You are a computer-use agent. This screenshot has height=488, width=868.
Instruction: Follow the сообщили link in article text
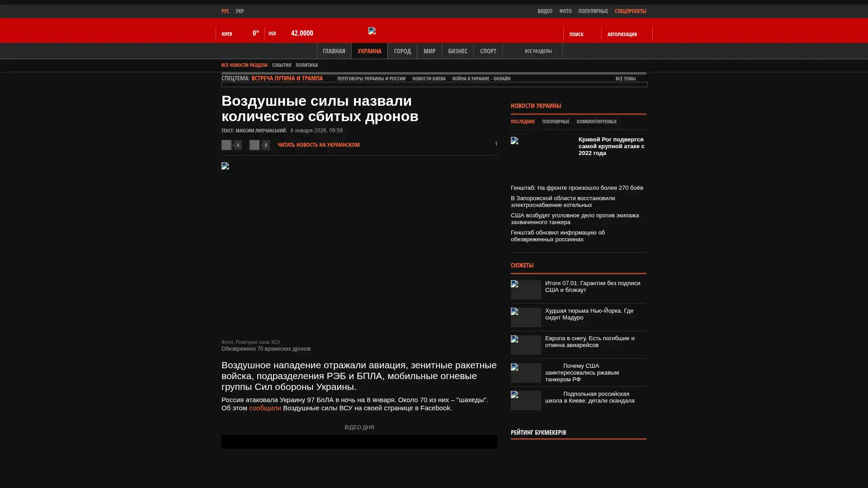click(265, 408)
